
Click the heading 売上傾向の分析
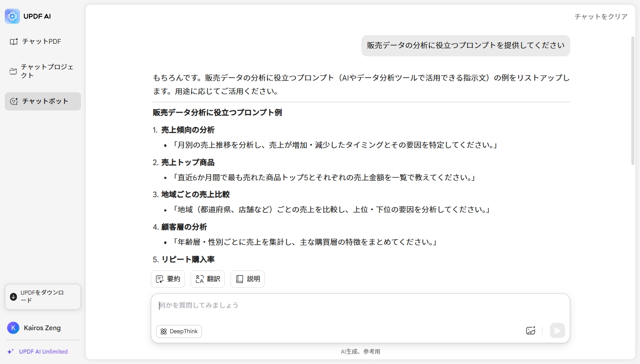pos(188,130)
